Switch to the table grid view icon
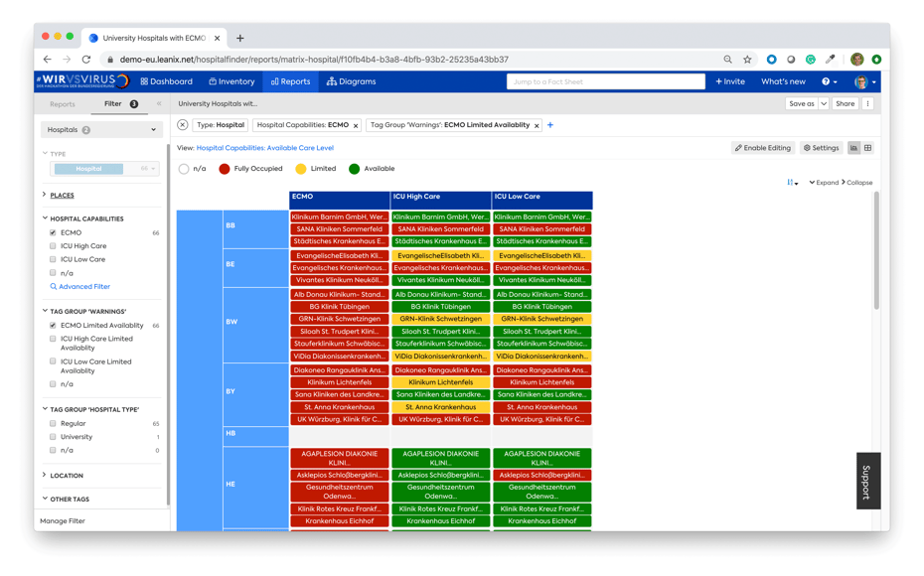This screenshot has height=576, width=924. tap(868, 148)
